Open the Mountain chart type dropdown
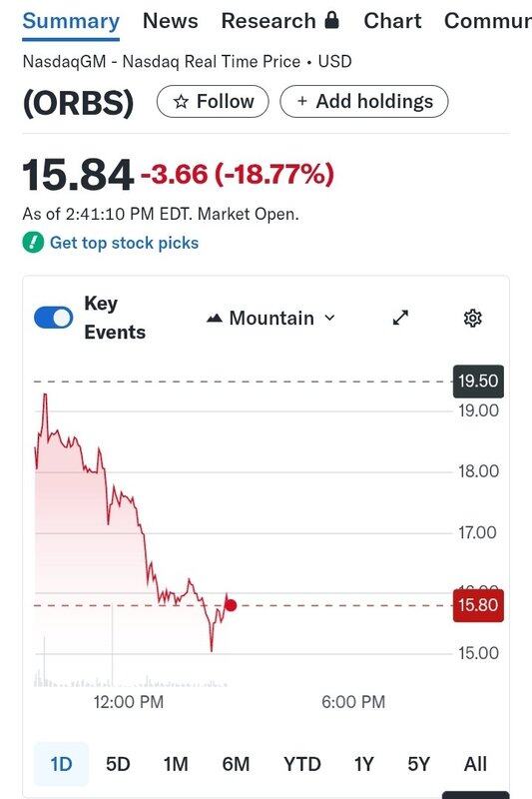Image resolution: width=532 pixels, height=799 pixels. click(270, 318)
